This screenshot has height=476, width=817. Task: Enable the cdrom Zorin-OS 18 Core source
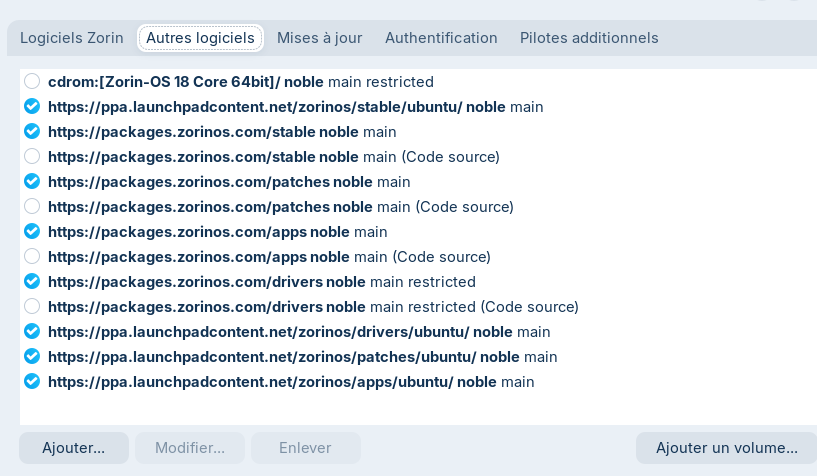tap(32, 81)
